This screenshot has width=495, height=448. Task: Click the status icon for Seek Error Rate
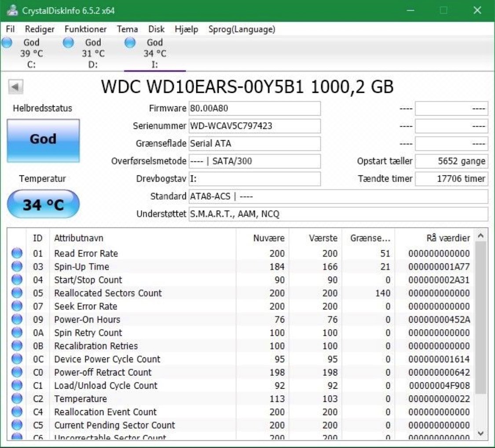17,306
